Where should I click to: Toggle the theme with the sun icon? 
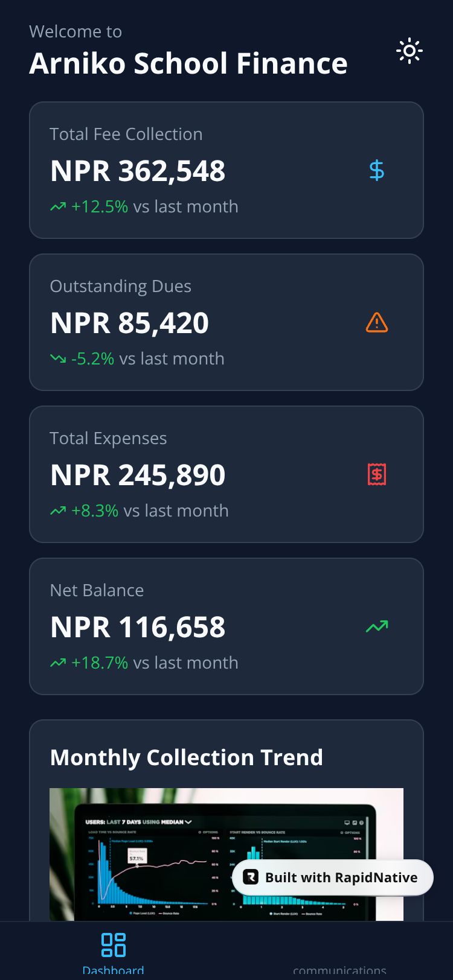[409, 51]
